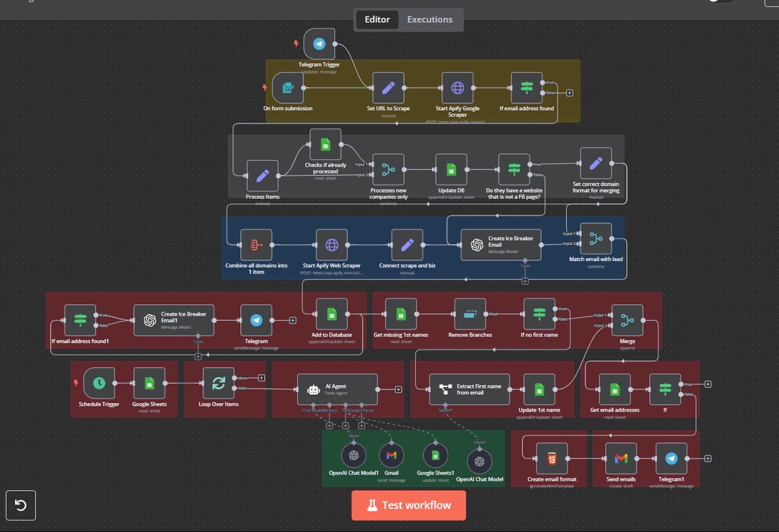
Task: Select the Create email format HTML node
Action: pyautogui.click(x=552, y=458)
